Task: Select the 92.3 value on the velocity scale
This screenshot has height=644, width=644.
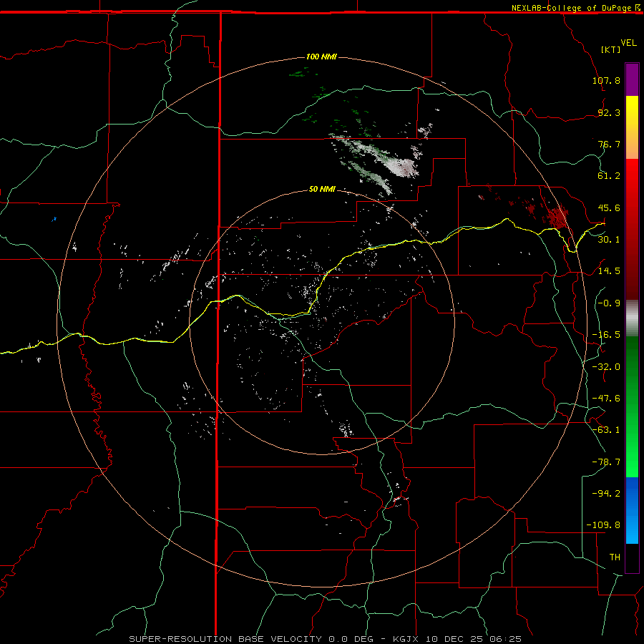Action: [x=609, y=112]
